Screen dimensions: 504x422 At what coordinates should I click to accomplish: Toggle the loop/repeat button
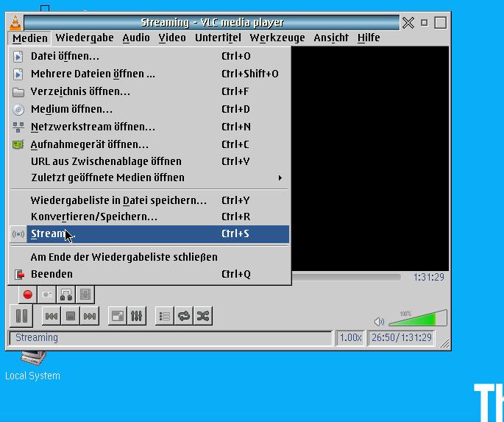[x=183, y=316]
